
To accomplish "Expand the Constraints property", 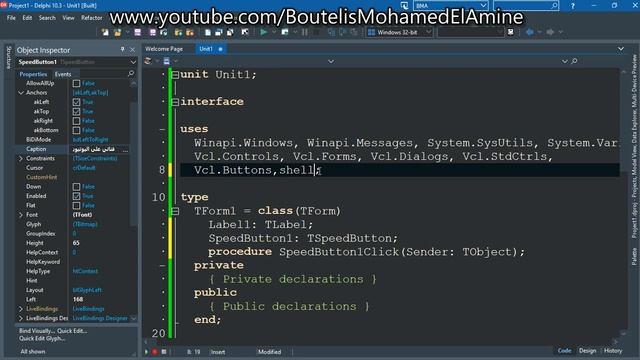I will point(21,158).
